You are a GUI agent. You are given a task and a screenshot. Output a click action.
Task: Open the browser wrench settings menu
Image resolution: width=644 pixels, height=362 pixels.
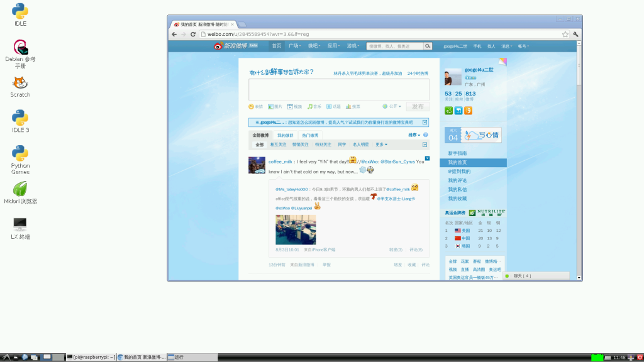tap(576, 35)
